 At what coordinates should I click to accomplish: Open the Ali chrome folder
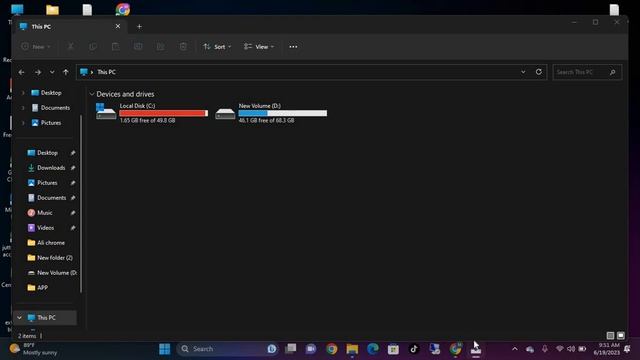click(51, 243)
